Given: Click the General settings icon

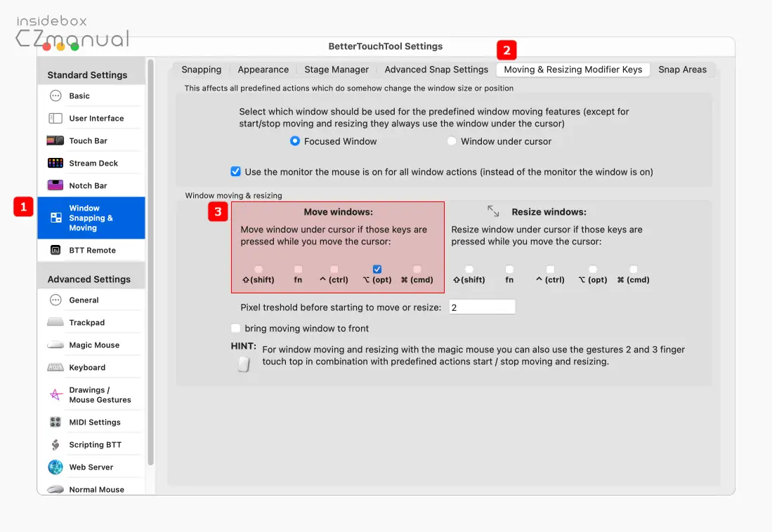Looking at the screenshot, I should (55, 300).
